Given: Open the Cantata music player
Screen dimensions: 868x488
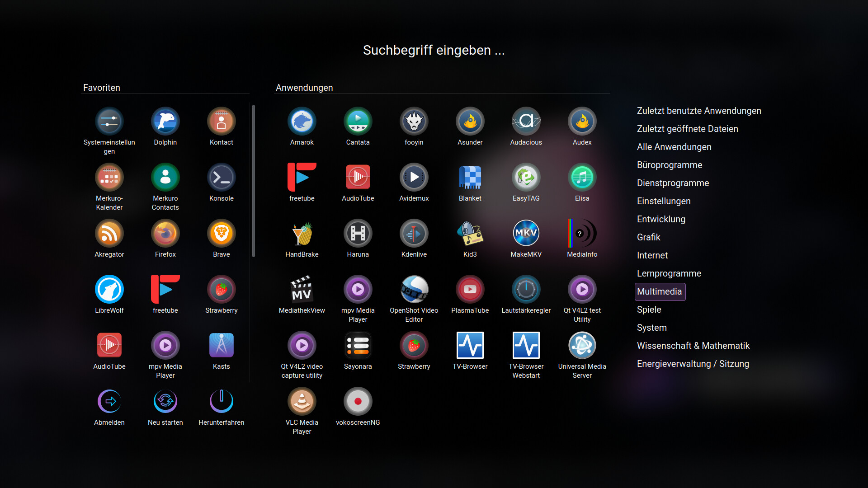Looking at the screenshot, I should (x=358, y=127).
